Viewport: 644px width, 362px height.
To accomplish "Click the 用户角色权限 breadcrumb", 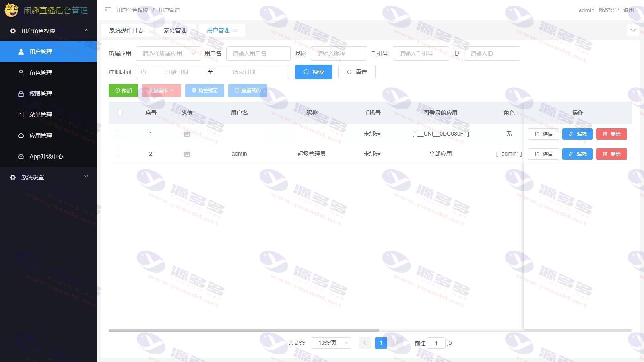I will [132, 10].
